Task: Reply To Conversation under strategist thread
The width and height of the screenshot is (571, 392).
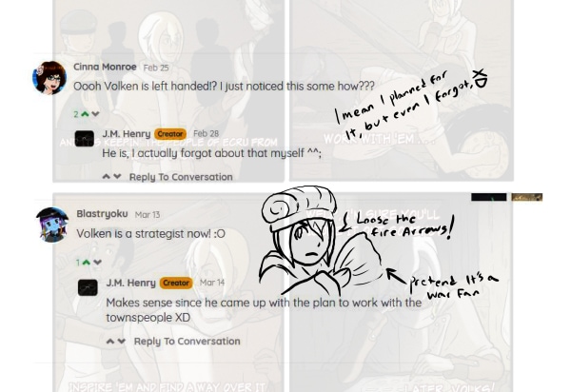Action: 187,341
